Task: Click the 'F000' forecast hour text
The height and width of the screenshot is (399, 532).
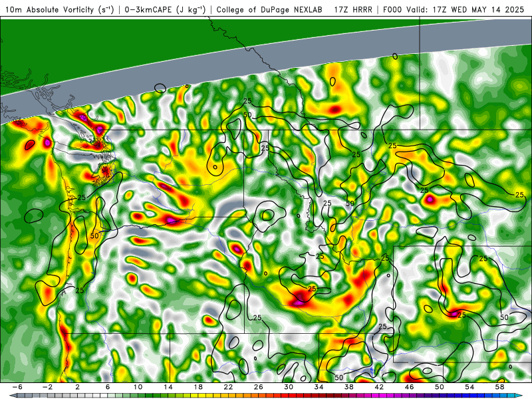Action: (x=394, y=9)
